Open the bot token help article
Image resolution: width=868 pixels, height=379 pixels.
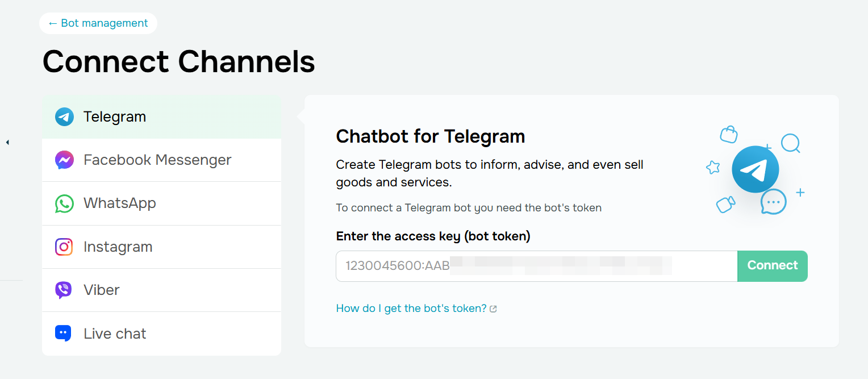pyautogui.click(x=410, y=308)
